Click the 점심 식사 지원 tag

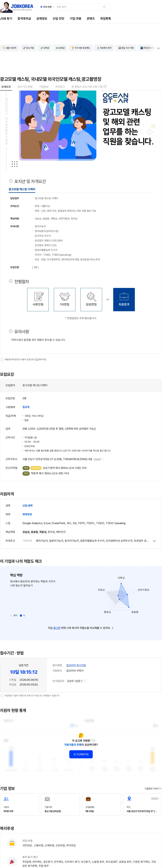click(126, 48)
